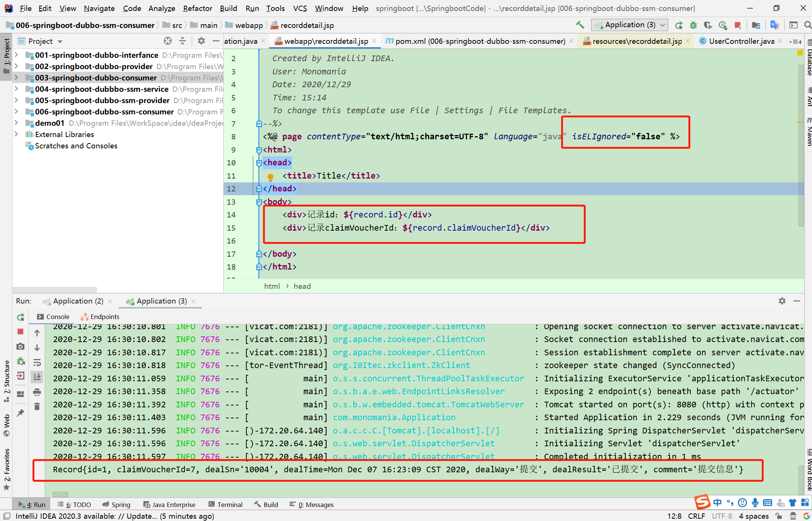The width and height of the screenshot is (812, 521).
Task: Switch to UserController.java editor tab
Action: (741, 41)
